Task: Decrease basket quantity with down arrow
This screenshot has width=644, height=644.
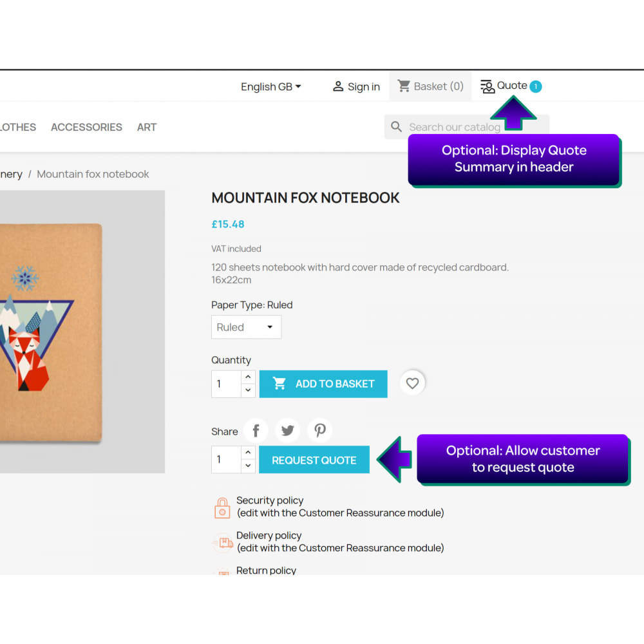Action: point(248,390)
